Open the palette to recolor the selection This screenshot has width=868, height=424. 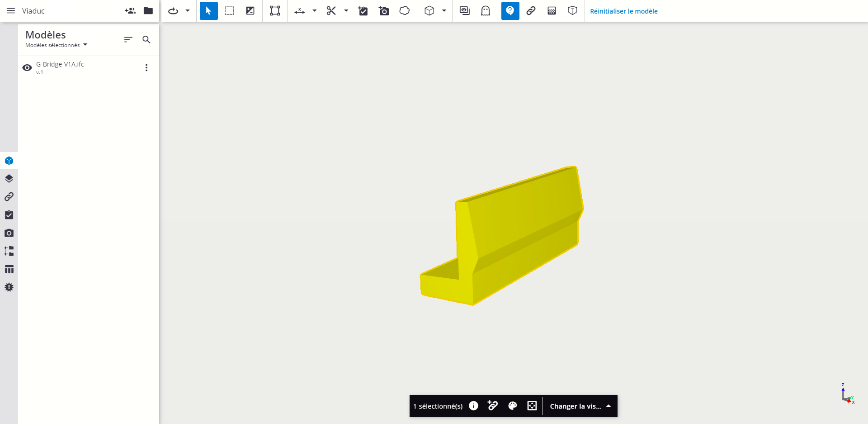513,406
